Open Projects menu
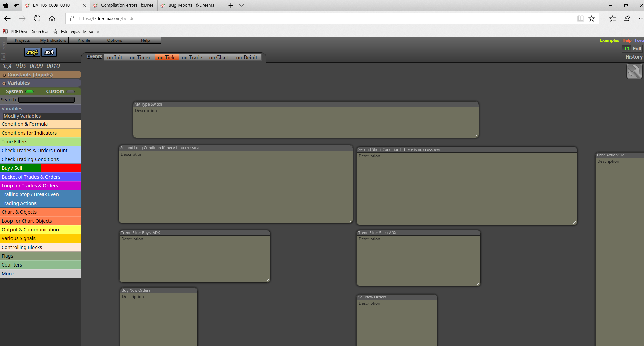644x346 pixels. click(22, 40)
